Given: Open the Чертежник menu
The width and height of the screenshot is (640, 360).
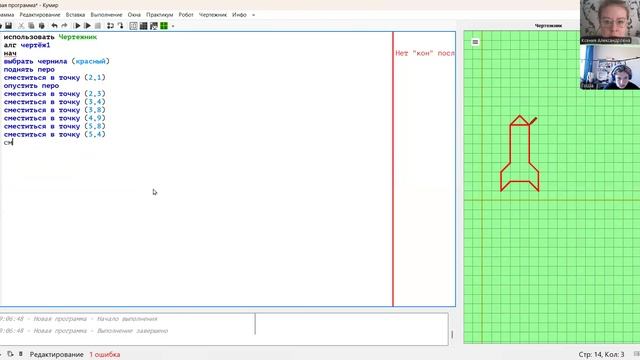Looking at the screenshot, I should click(213, 15).
